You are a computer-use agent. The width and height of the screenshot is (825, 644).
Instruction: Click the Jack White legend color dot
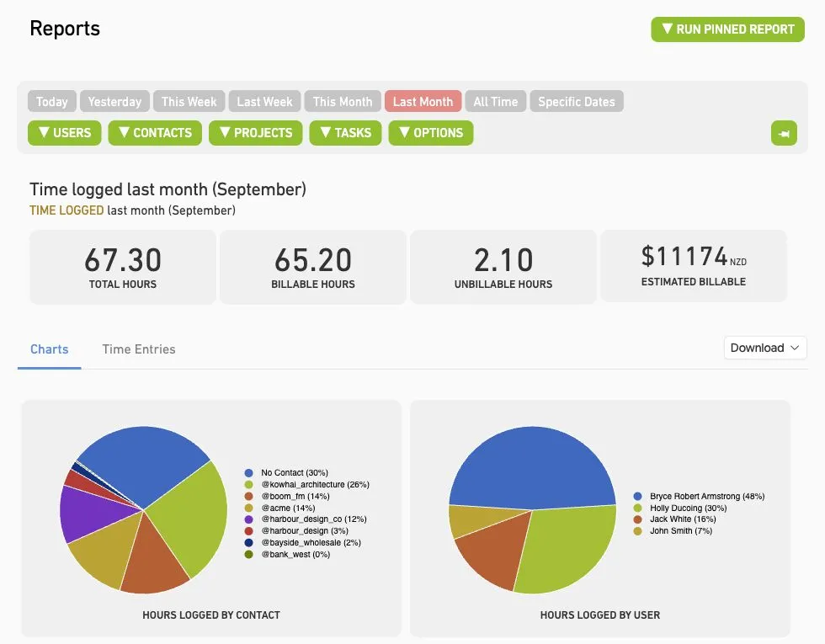[638, 519]
